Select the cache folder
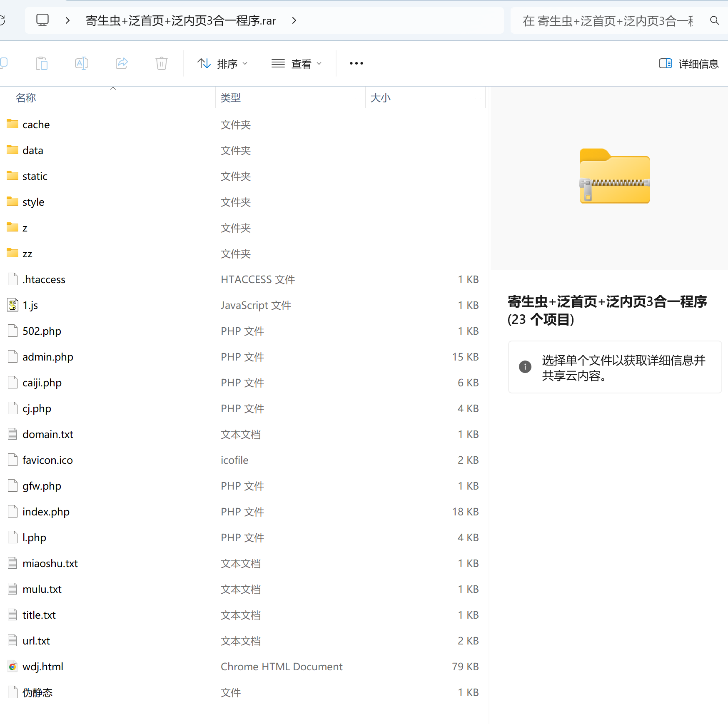The height and width of the screenshot is (724, 728). pyautogui.click(x=36, y=124)
